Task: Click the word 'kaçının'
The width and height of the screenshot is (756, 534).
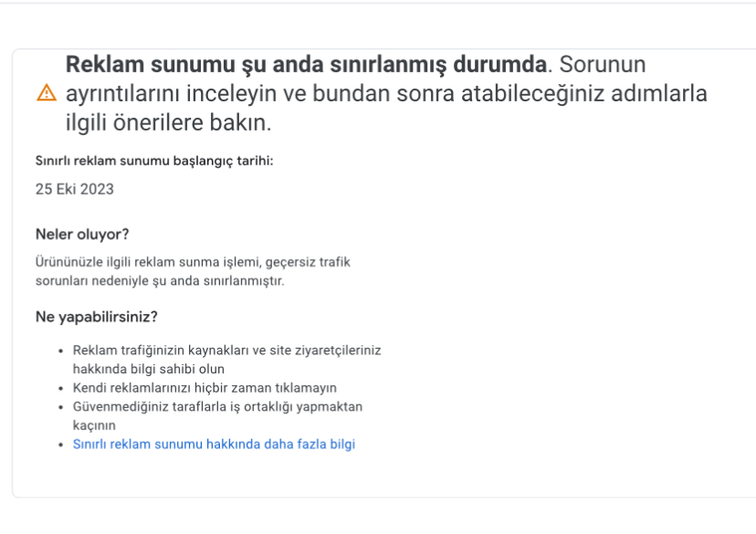Action: (94, 425)
